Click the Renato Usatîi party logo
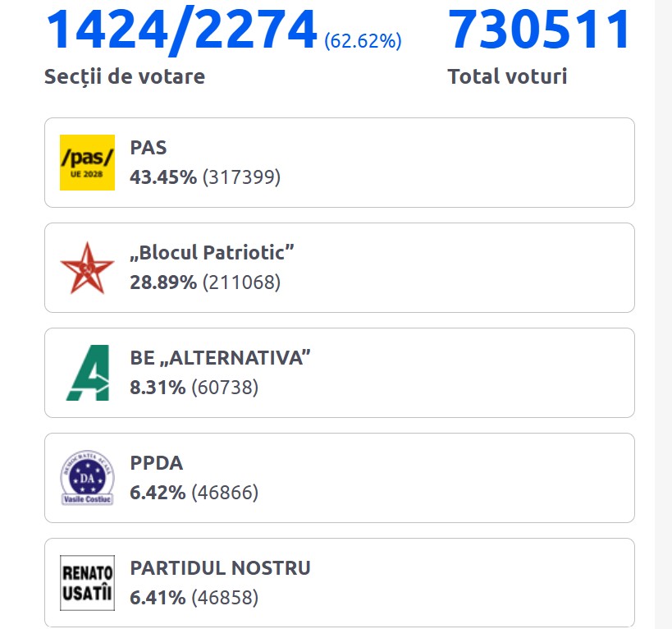Image resolution: width=672 pixels, height=629 pixels. pyautogui.click(x=87, y=583)
